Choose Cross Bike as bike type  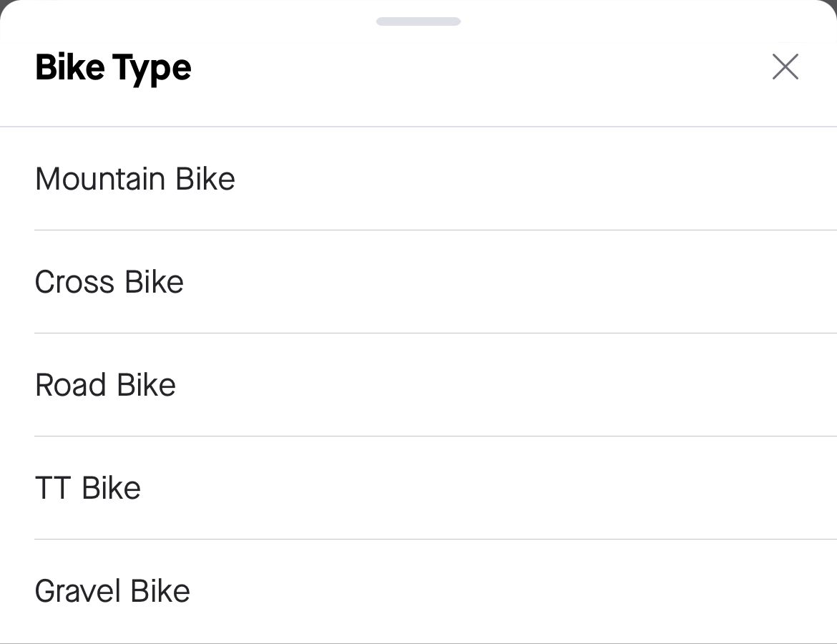(109, 282)
